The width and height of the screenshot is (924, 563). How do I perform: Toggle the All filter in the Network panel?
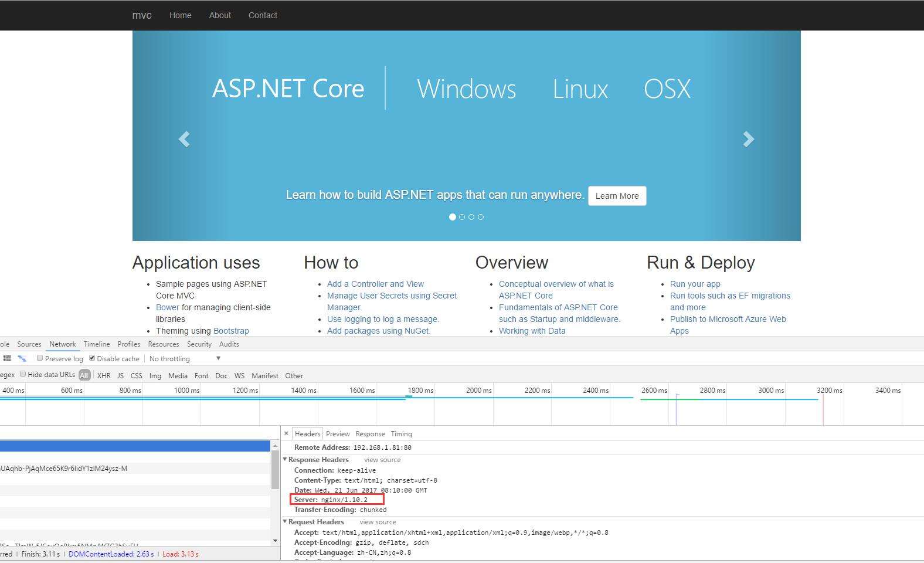point(84,375)
